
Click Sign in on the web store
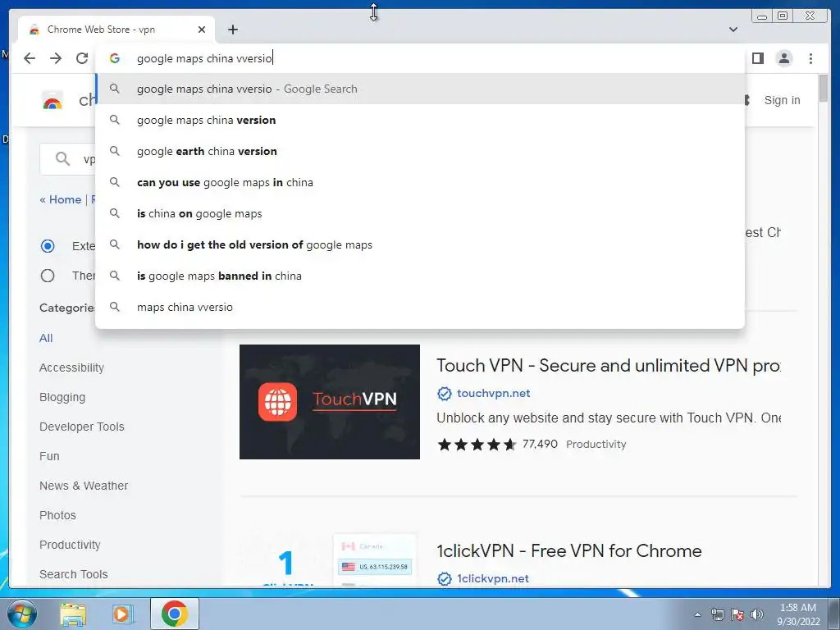782,100
